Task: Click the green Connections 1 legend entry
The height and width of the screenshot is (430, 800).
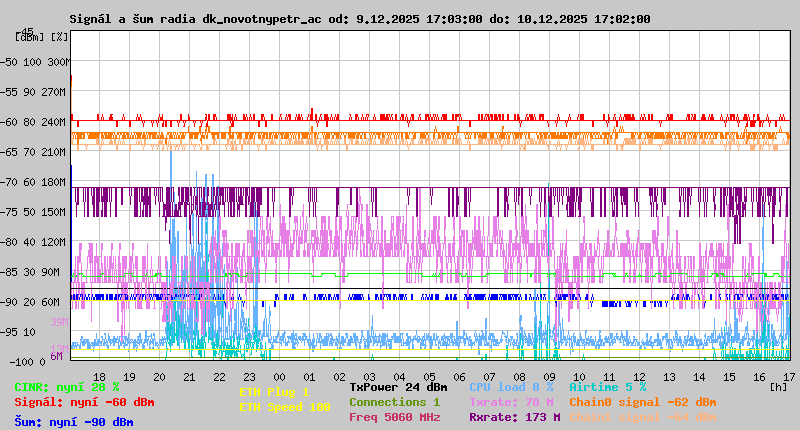Action: [x=394, y=402]
